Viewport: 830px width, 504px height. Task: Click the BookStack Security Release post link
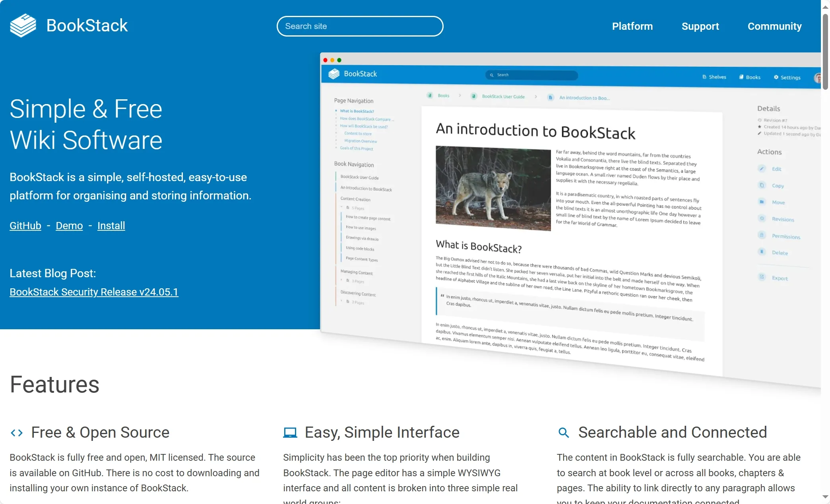[x=94, y=292]
